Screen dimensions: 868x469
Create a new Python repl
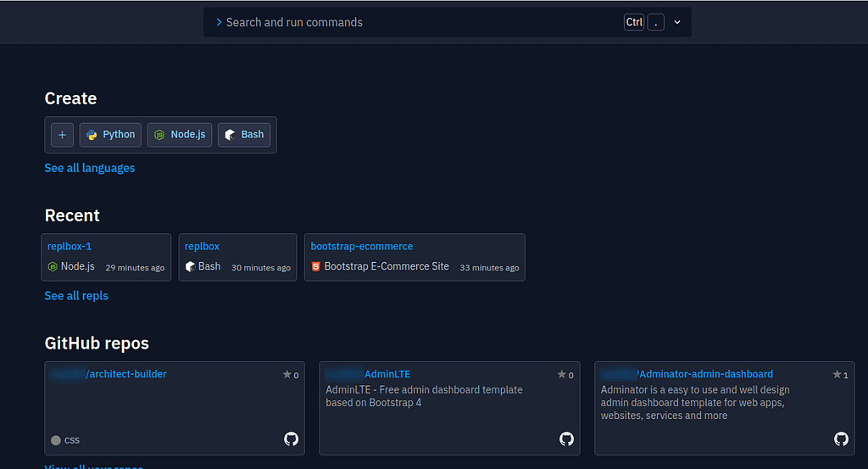pos(111,135)
